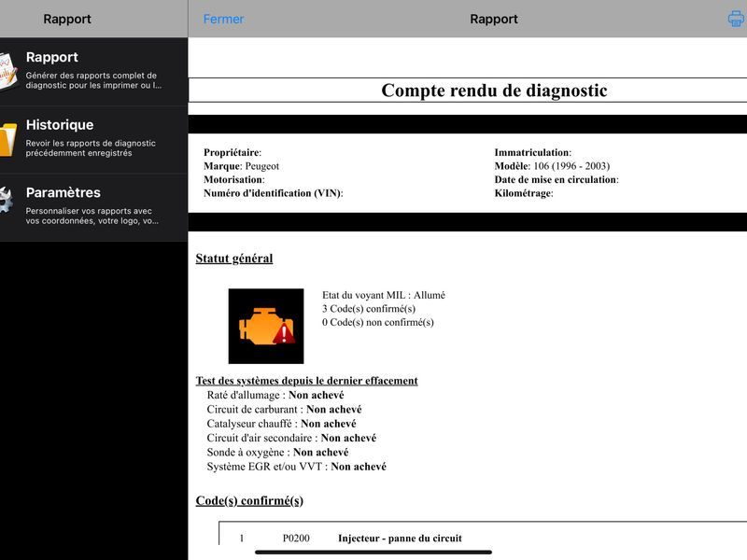The width and height of the screenshot is (747, 560).
Task: Select the Historique folder icon
Action: click(7, 139)
